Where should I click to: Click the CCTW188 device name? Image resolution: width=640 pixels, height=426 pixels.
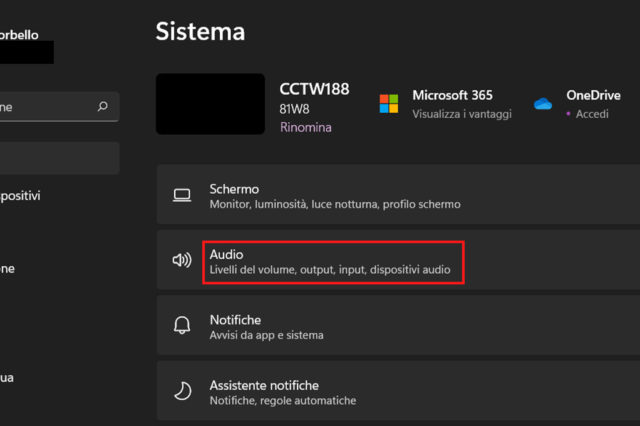(314, 89)
